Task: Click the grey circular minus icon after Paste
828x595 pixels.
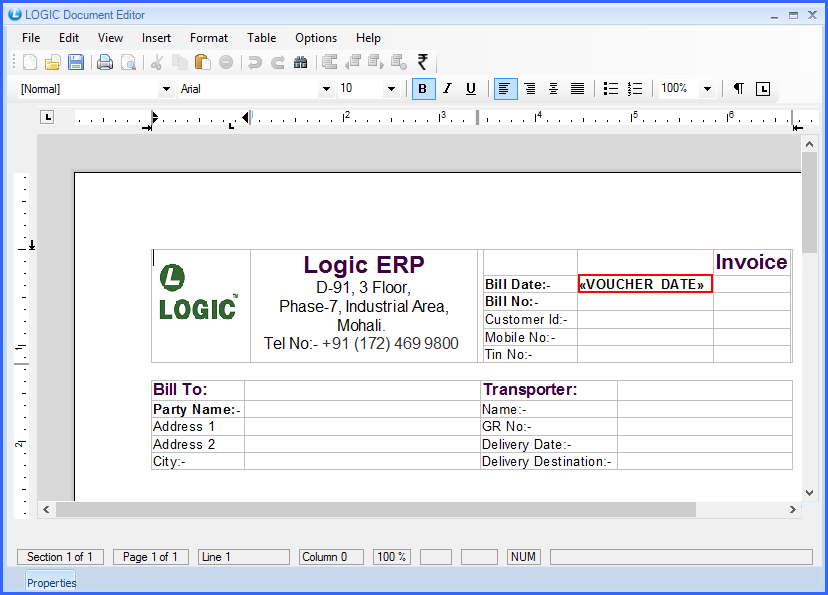Action: (226, 62)
